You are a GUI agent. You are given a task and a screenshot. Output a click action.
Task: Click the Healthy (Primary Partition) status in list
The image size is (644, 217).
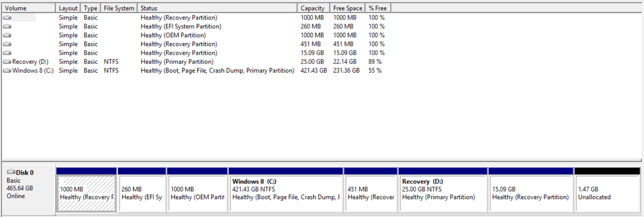click(x=177, y=62)
